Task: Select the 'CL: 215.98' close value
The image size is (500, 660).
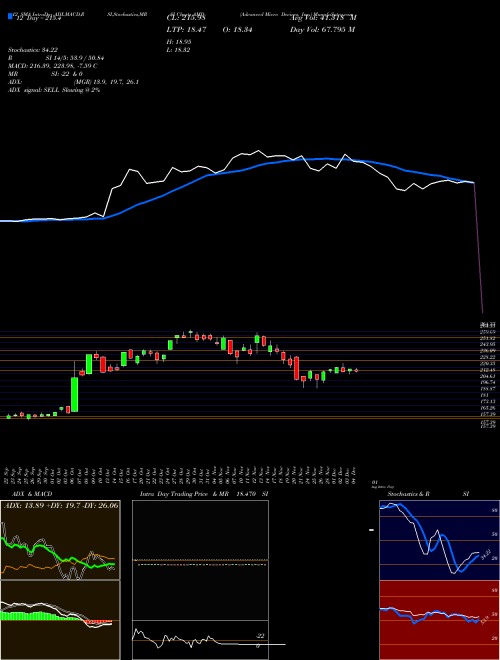Action: coord(186,18)
